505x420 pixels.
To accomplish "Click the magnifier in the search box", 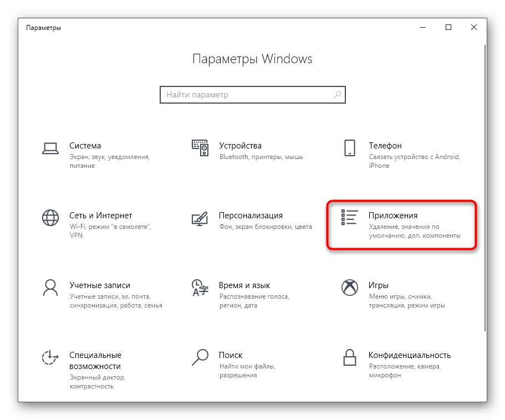I will tap(337, 95).
